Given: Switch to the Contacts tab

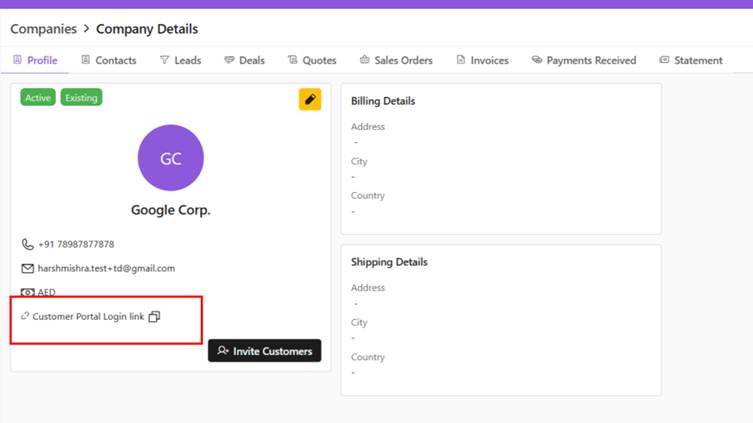Looking at the screenshot, I should coord(108,60).
